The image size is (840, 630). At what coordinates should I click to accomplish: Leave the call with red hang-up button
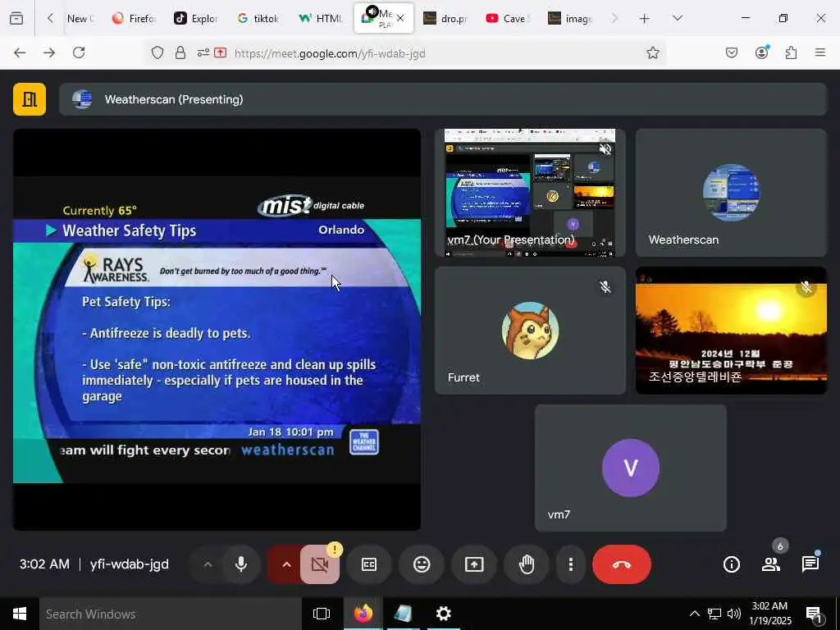tap(622, 564)
